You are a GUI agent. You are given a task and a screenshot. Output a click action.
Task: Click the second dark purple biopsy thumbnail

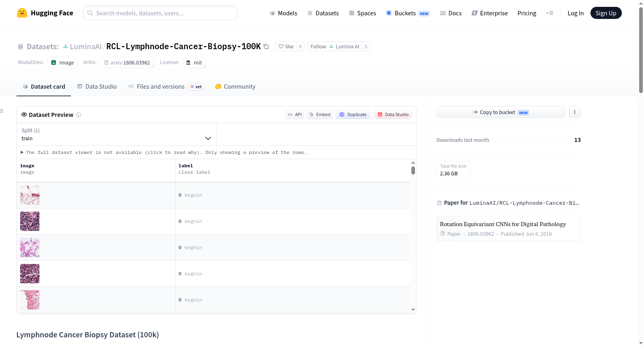point(30,221)
